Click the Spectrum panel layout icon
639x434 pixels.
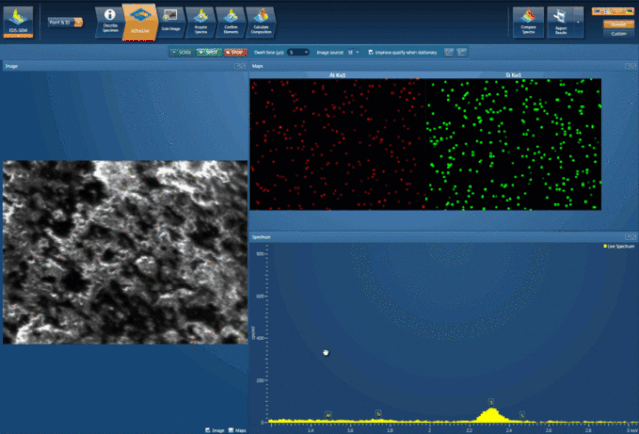pyautogui.click(x=630, y=237)
